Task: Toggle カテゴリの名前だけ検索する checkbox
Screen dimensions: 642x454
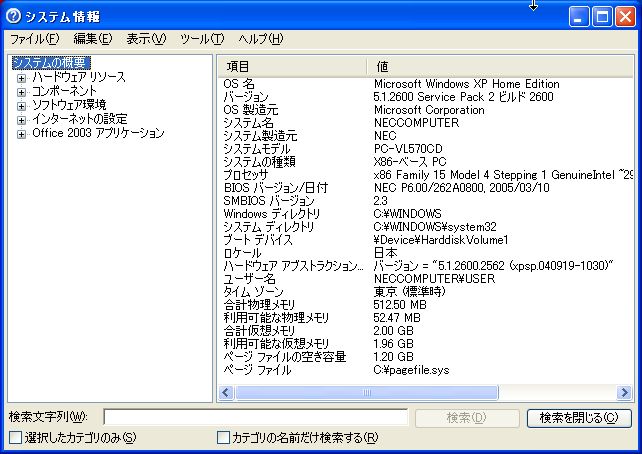Action: click(224, 438)
